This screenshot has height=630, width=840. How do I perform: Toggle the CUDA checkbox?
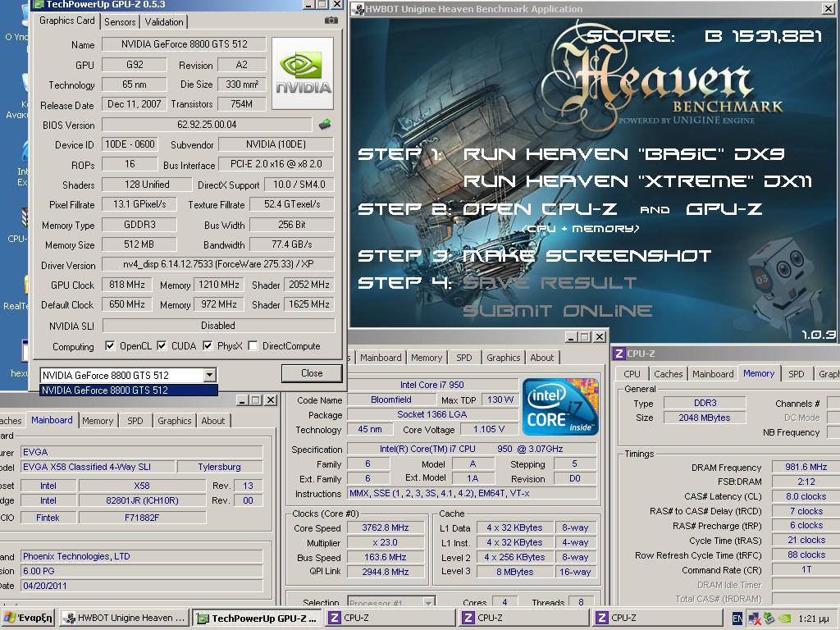(162, 346)
